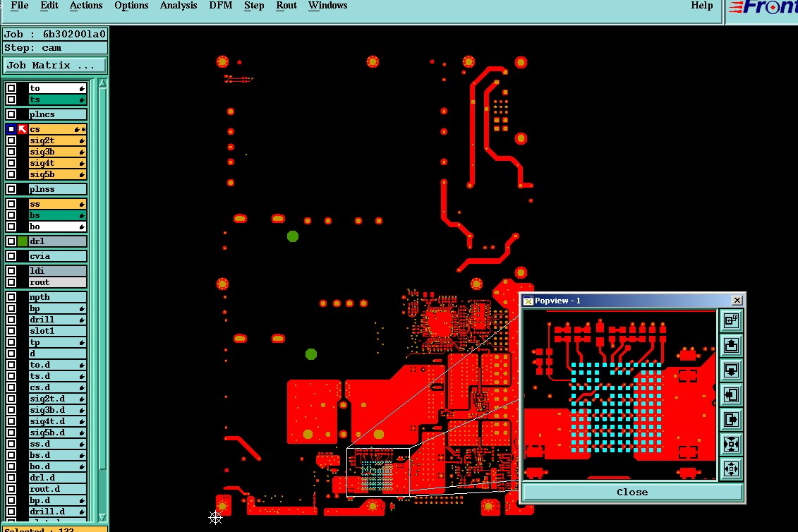Click the small grid icon on the cs row
Viewport: 798px width, 532px height.
(x=83, y=130)
